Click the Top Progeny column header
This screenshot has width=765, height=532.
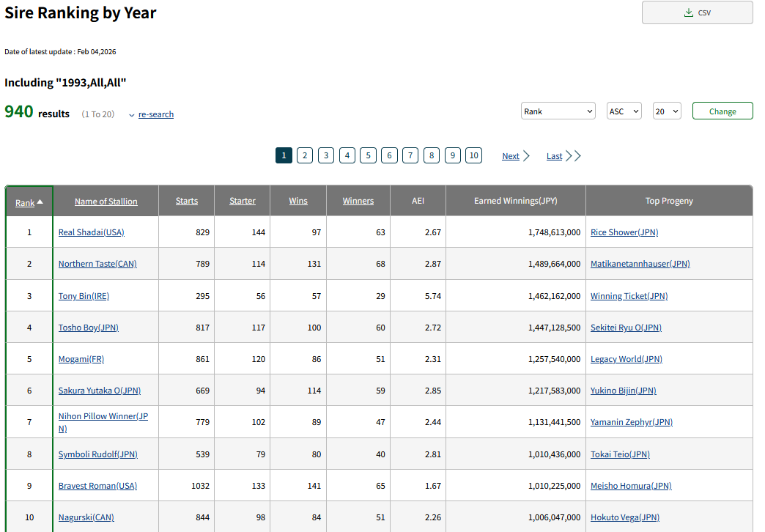[670, 201]
